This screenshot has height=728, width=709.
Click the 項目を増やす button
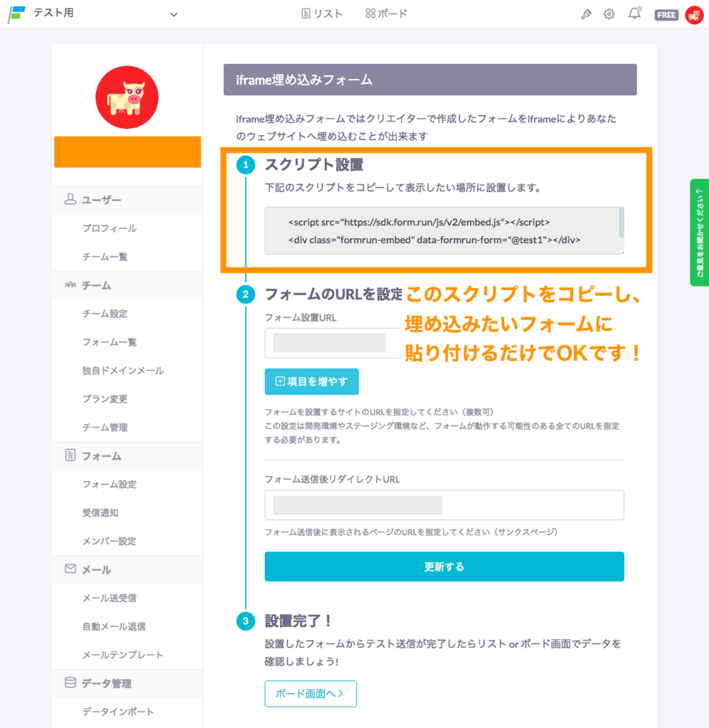point(311,382)
